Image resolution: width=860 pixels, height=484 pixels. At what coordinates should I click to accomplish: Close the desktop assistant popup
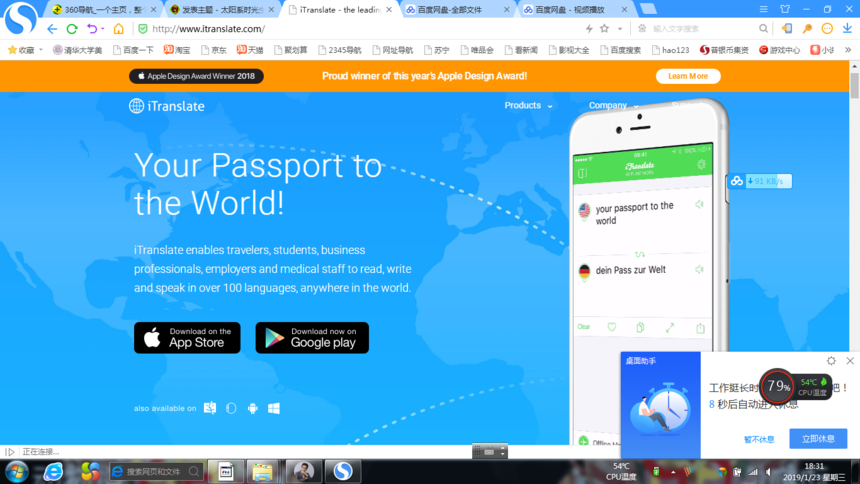click(850, 361)
